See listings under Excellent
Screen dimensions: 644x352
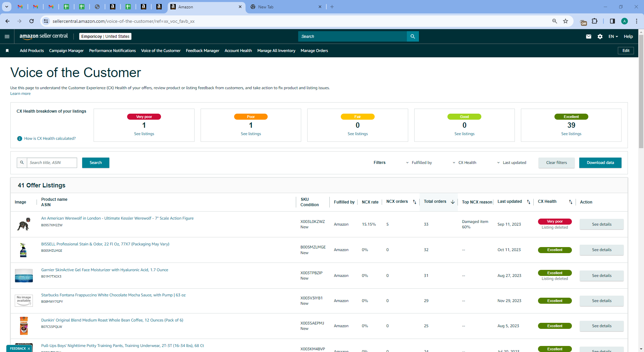click(571, 134)
